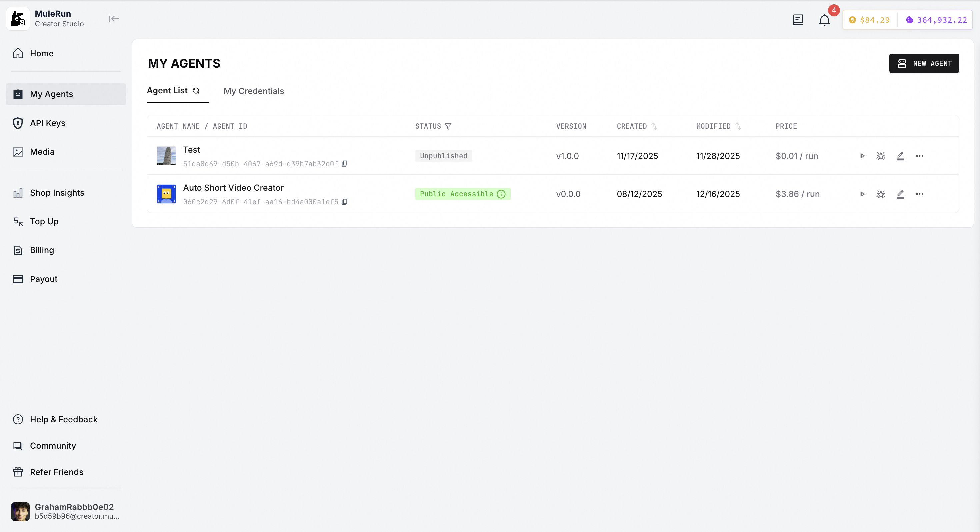The width and height of the screenshot is (980, 532).
Task: Refresh the Agent List
Action: (196, 91)
